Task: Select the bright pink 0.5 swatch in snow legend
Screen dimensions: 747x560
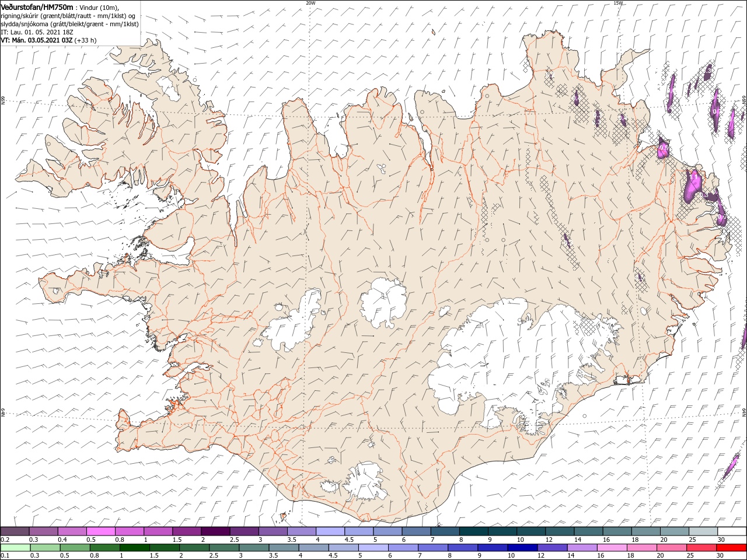Action: [x=100, y=531]
